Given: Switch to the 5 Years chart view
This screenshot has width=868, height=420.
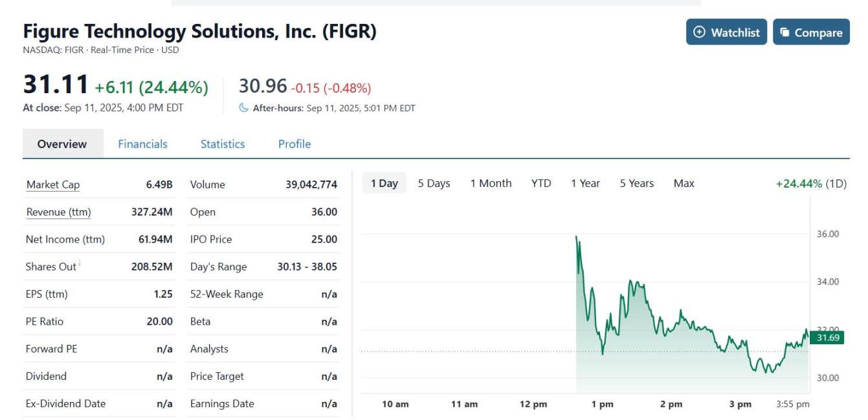Looking at the screenshot, I should pyautogui.click(x=636, y=183).
